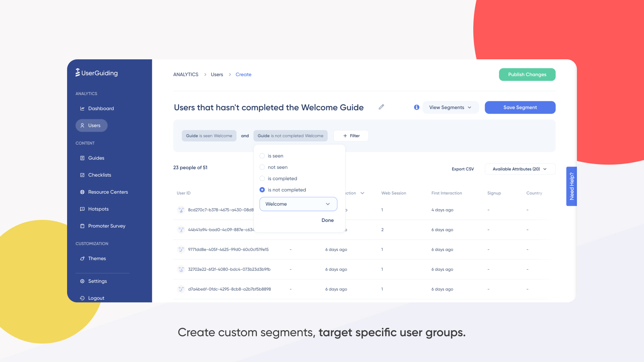Open the Welcome guide dropdown

coord(298,204)
